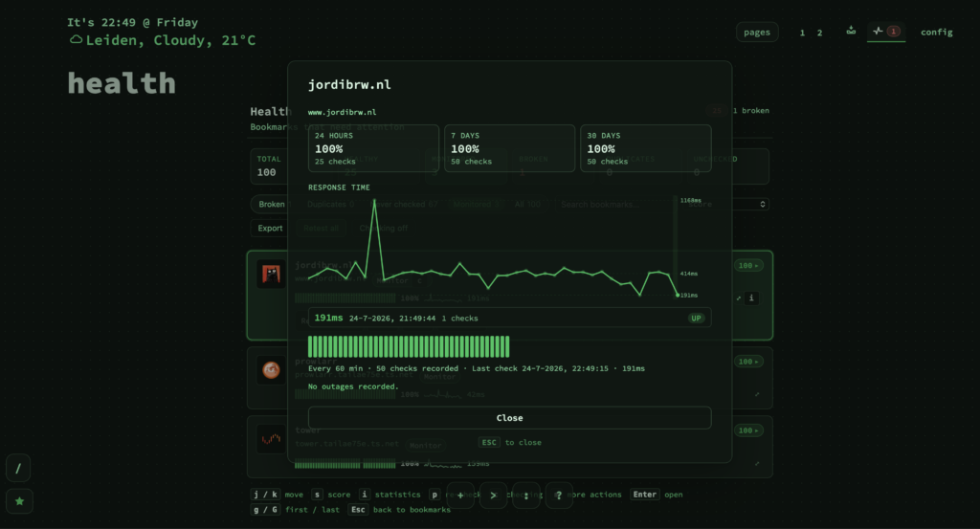This screenshot has width=980, height=529.
Task: Toggle the Checking off button
Action: [383, 228]
